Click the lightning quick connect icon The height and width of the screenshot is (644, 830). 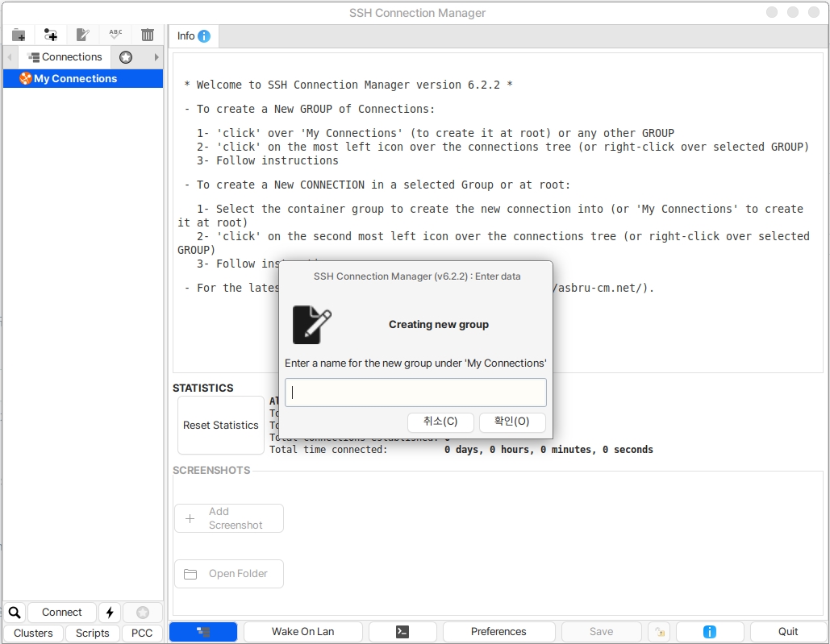point(110,613)
